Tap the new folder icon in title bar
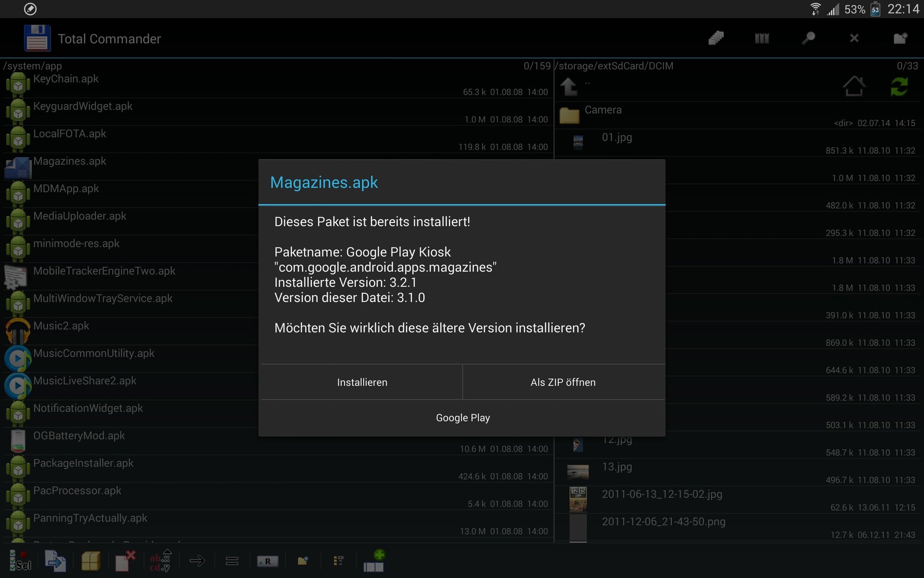The height and width of the screenshot is (578, 924). 900,38
